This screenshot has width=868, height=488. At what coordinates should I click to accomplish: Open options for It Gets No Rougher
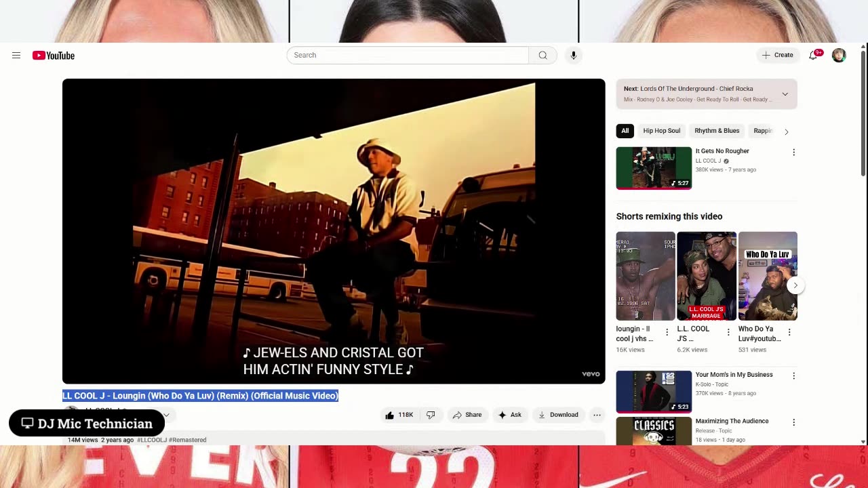(793, 152)
